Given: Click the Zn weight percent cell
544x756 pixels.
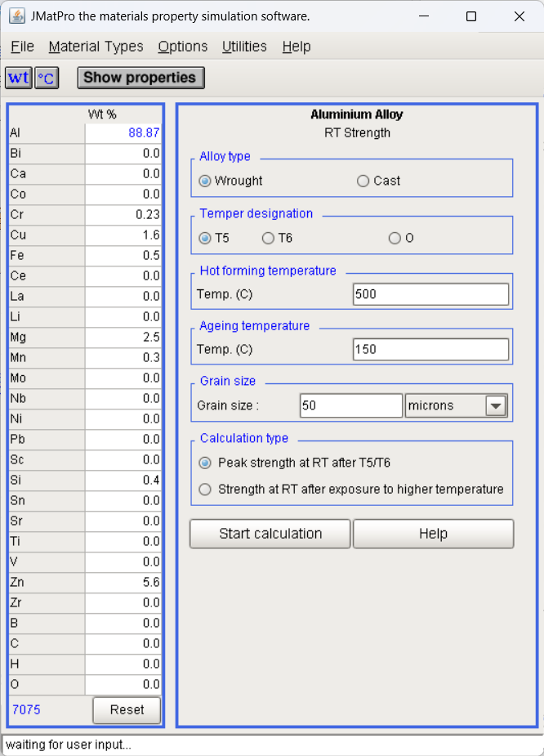Looking at the screenshot, I should click(123, 583).
